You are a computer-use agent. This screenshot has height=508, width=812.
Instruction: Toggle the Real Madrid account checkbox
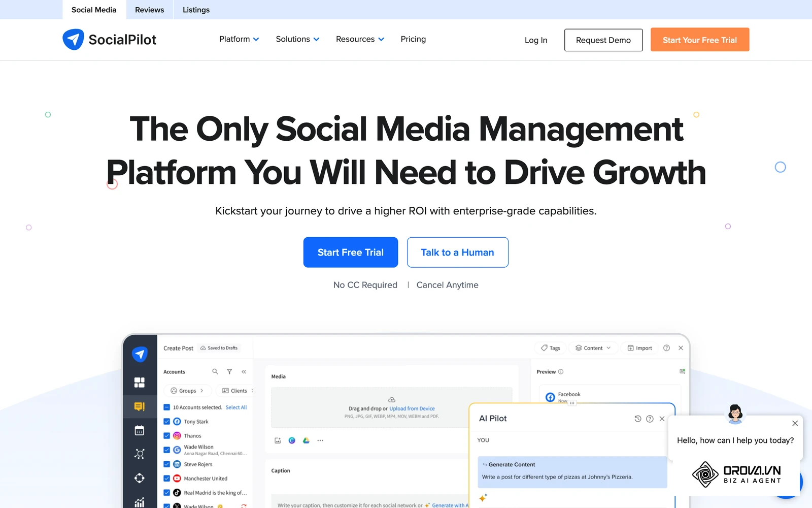tap(166, 492)
